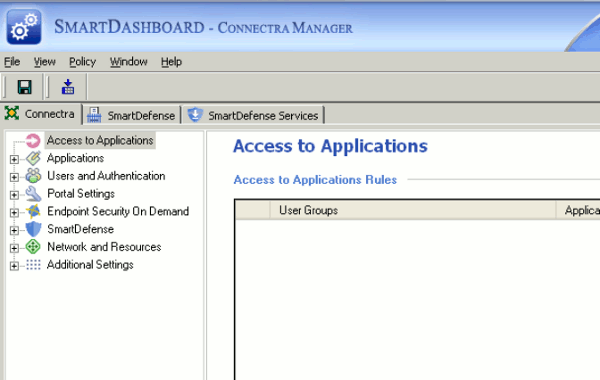Switch to the SmartDefense tab
600x380 pixels.
(132, 115)
